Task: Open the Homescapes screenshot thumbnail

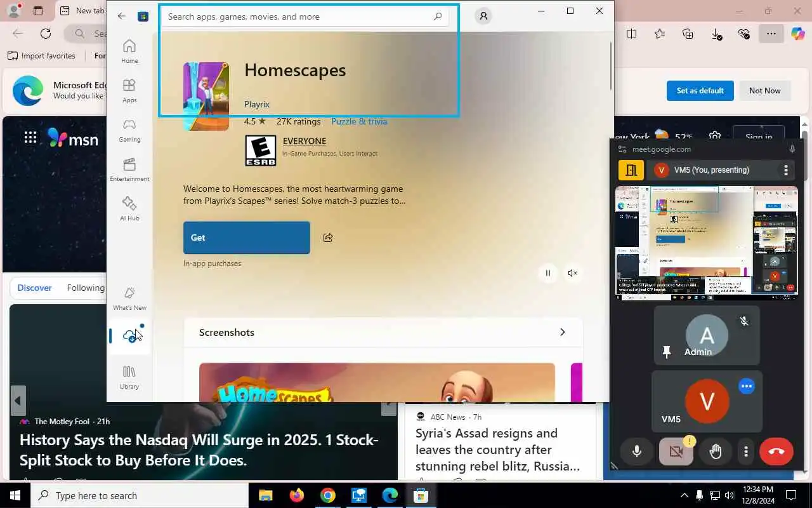Action: coord(377,382)
